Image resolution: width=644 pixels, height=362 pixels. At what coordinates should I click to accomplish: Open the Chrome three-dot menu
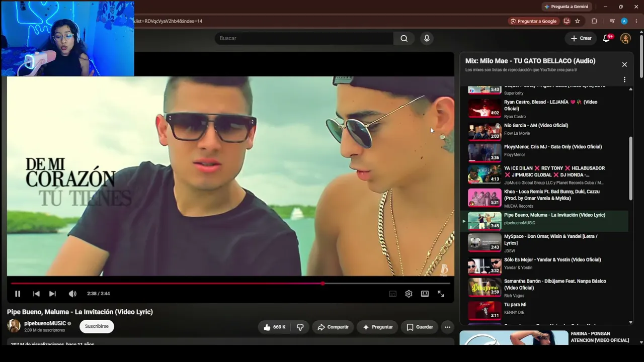[x=636, y=21]
